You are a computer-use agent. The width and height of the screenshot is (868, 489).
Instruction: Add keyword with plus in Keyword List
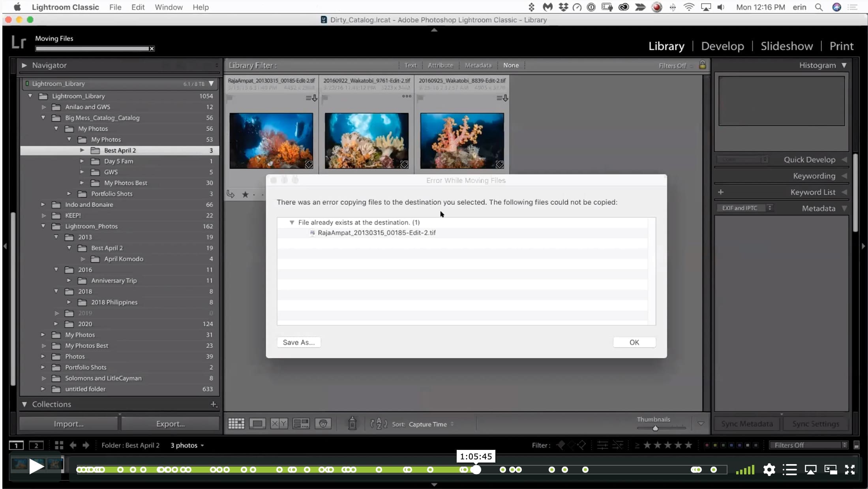tap(721, 192)
